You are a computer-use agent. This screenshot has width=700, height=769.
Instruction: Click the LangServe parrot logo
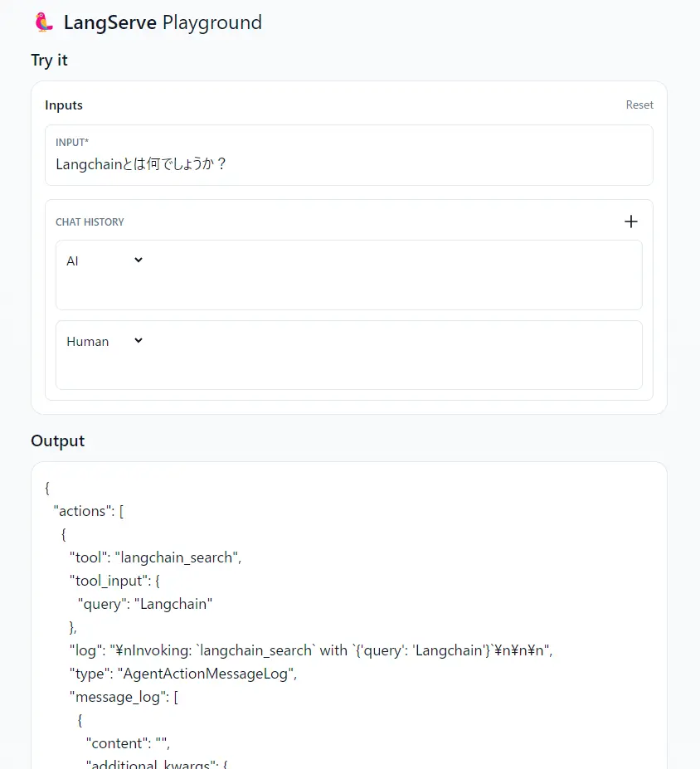pyautogui.click(x=44, y=22)
